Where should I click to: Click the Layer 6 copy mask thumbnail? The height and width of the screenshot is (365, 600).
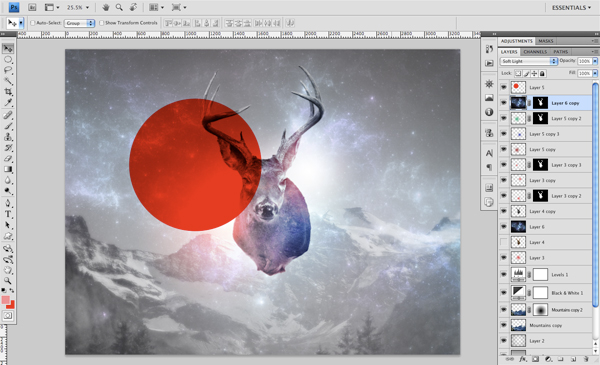click(540, 103)
